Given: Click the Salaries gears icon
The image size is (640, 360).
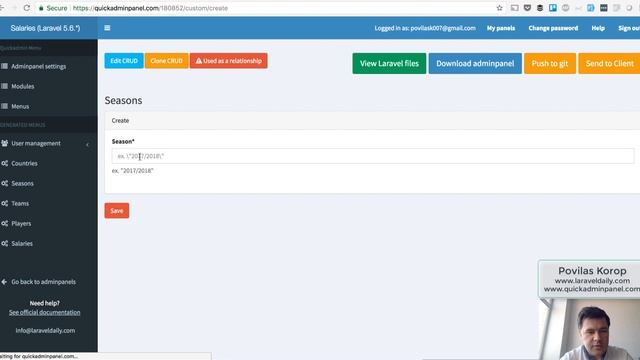Looking at the screenshot, I should tap(4, 243).
